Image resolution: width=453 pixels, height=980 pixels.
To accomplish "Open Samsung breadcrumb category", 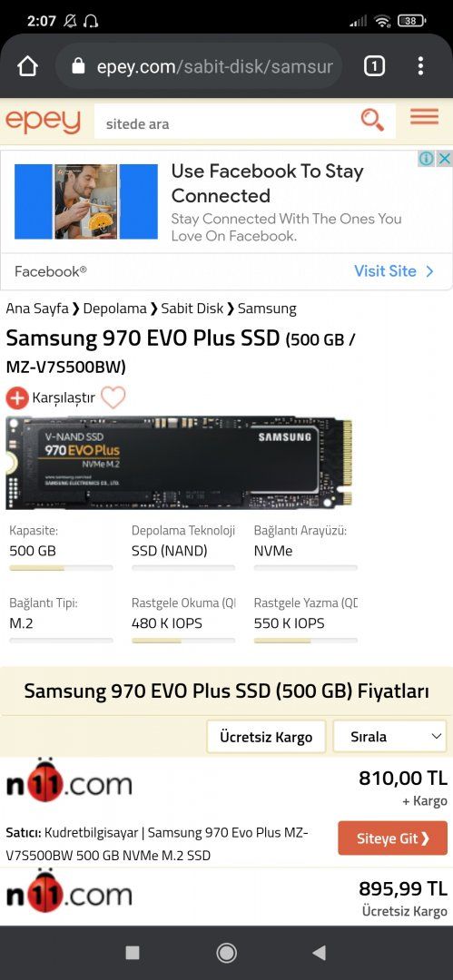I will tap(267, 309).
